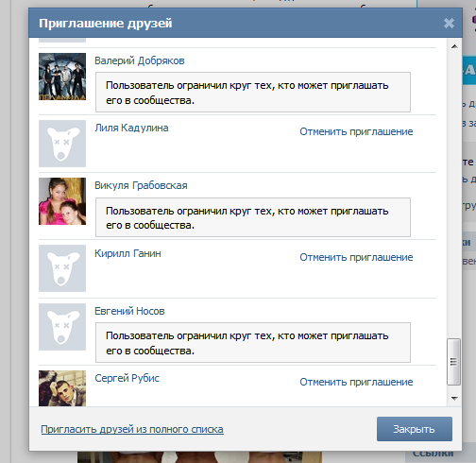Open Лиля Кадулина's placeholder avatar
The image size is (476, 463).
[62, 144]
